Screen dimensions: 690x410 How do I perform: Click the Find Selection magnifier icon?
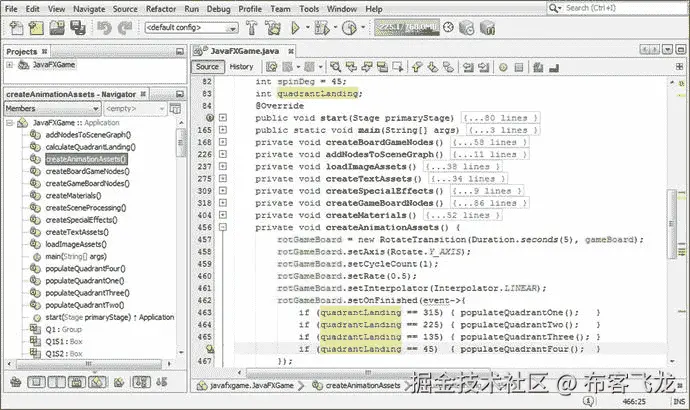click(336, 67)
